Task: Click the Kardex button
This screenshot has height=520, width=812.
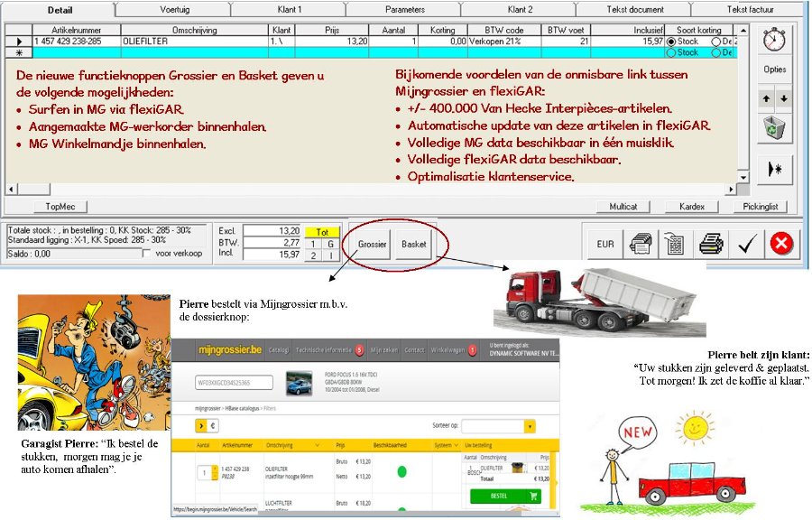Action: tap(692, 207)
